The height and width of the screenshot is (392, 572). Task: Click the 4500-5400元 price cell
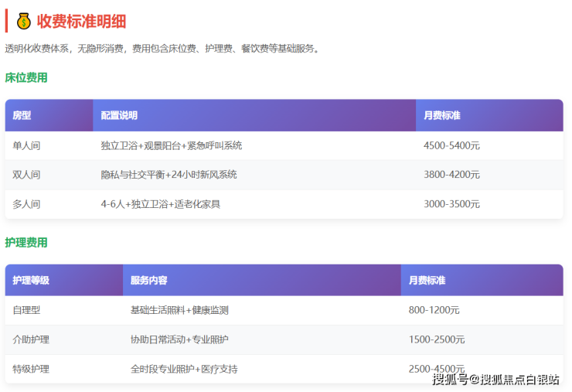tap(451, 145)
